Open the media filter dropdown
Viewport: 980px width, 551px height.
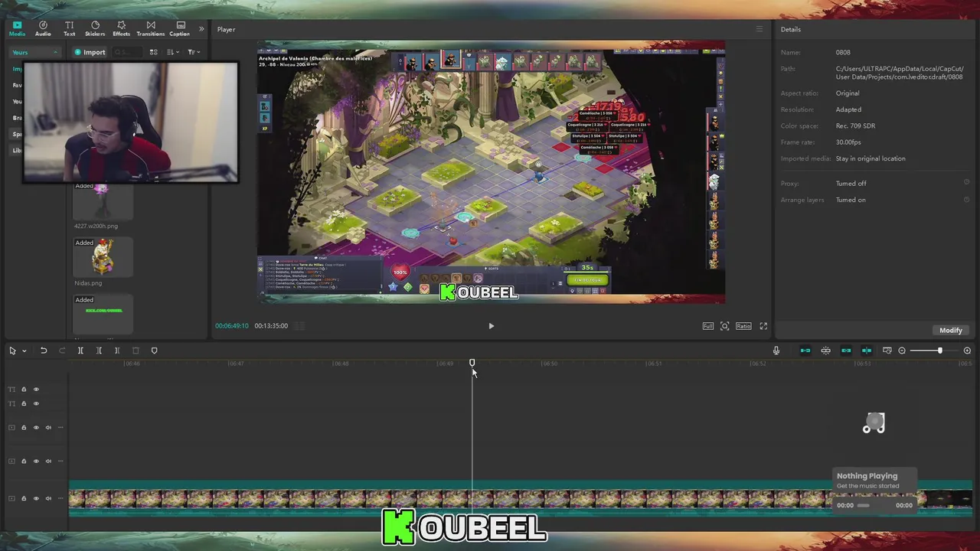(194, 52)
